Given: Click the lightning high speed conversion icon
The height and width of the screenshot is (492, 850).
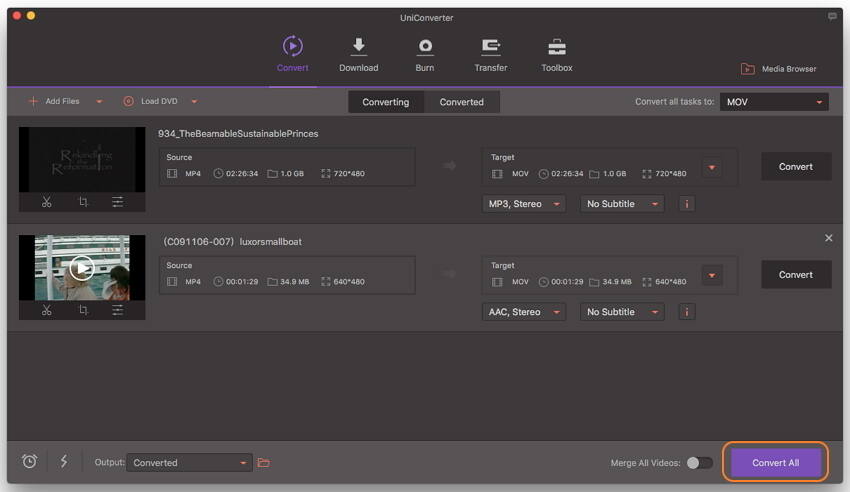Looking at the screenshot, I should 64,462.
